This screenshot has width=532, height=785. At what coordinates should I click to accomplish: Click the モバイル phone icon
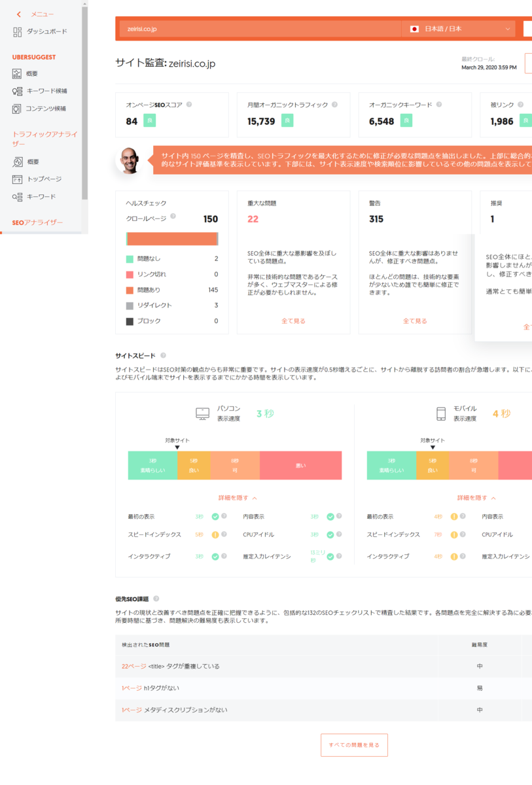pos(441,413)
